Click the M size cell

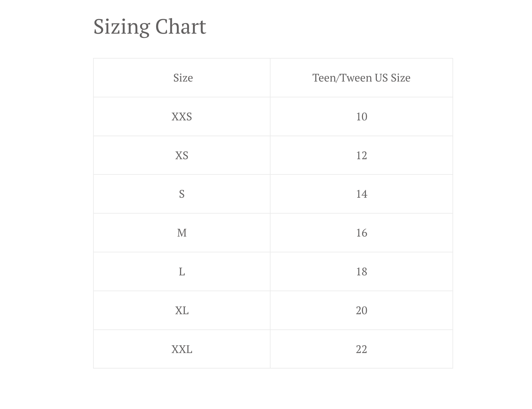coord(182,233)
